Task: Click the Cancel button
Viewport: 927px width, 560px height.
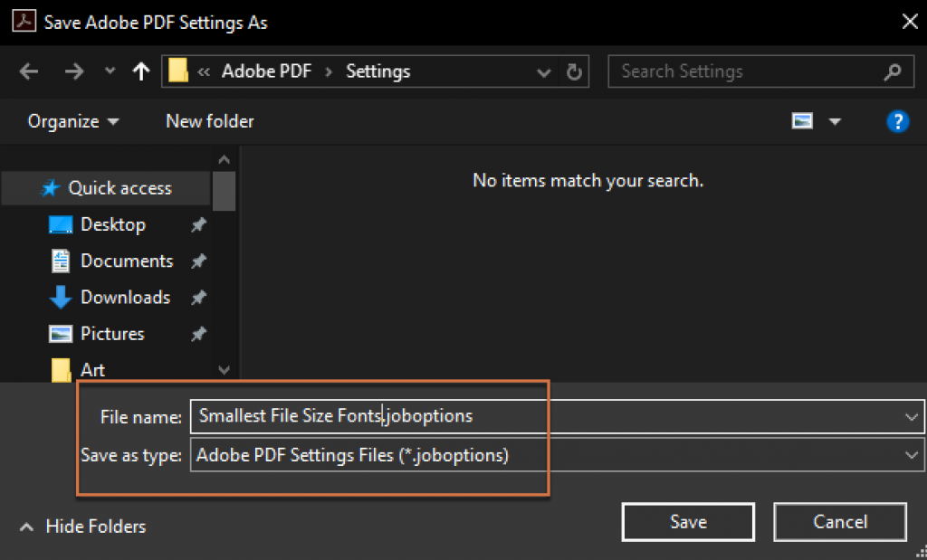Action: 840,522
